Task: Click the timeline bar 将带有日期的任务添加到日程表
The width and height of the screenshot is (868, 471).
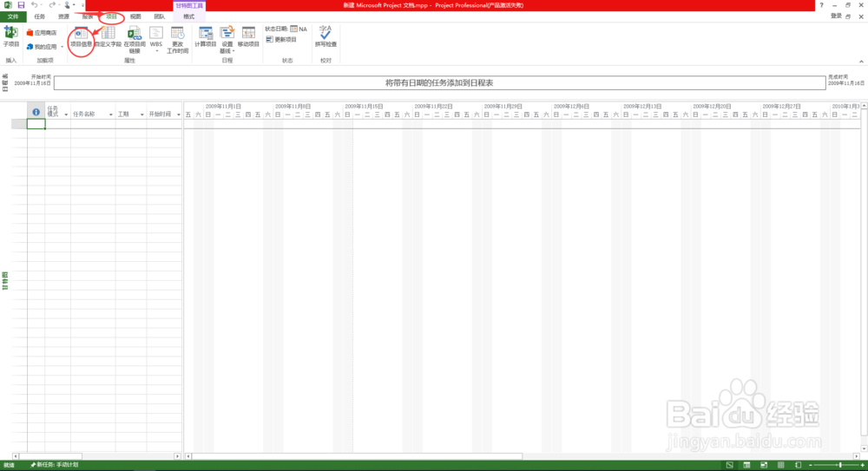Action: coord(439,83)
